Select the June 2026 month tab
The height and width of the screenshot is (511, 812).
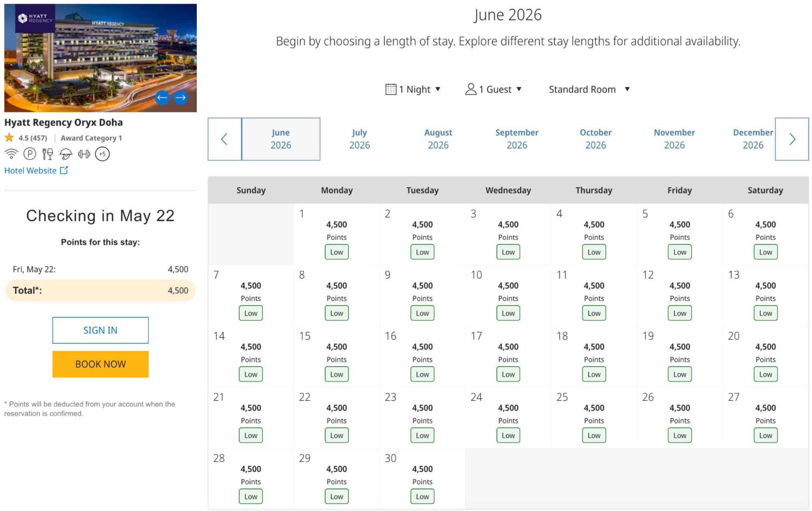[x=281, y=139]
